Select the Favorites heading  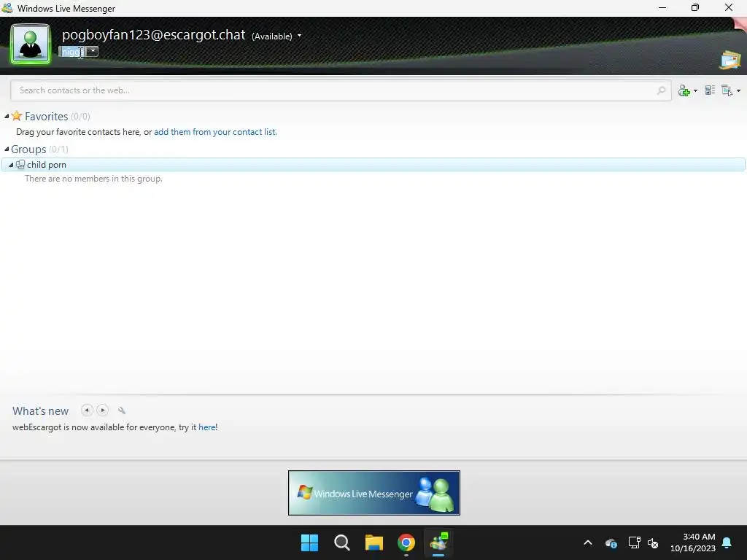(x=46, y=116)
